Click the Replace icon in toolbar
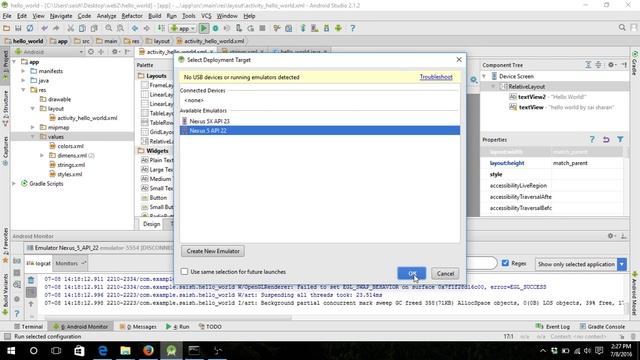The width and height of the screenshot is (640, 360). click(x=120, y=28)
